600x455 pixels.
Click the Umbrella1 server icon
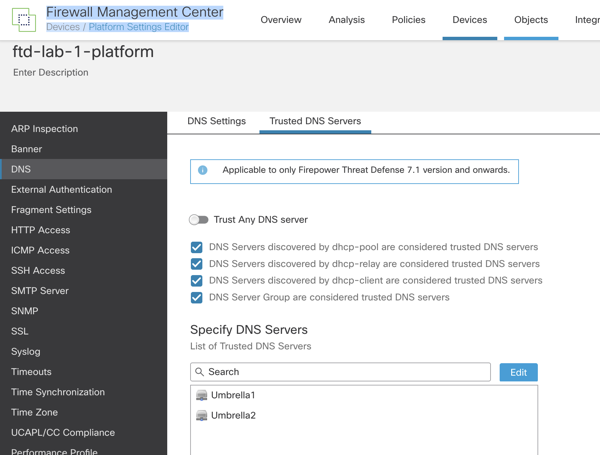(x=202, y=395)
